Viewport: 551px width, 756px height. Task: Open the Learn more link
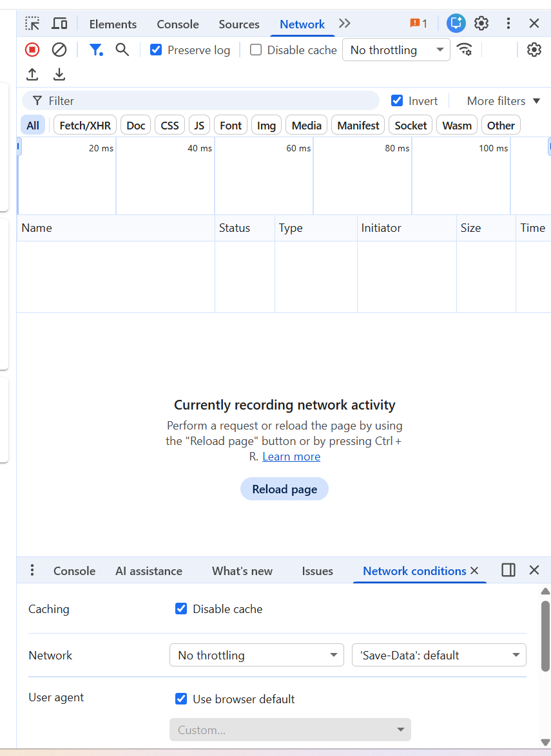(291, 457)
